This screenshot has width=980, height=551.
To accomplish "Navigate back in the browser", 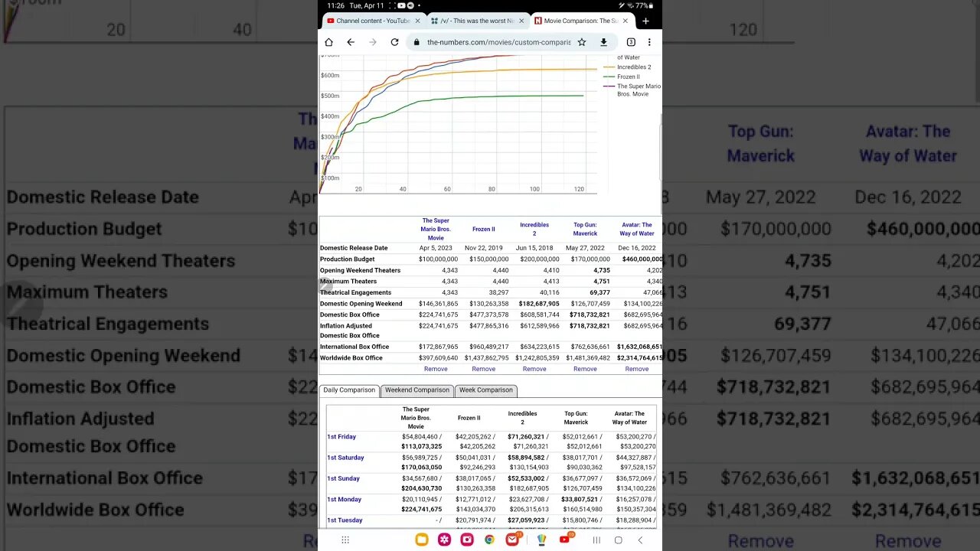I will pos(351,42).
